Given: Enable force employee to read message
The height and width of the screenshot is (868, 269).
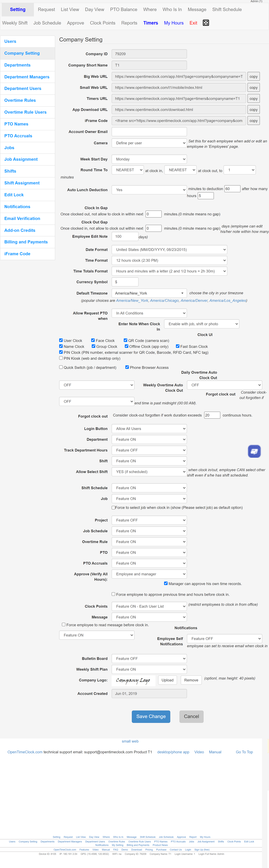Looking at the screenshot, I should (64, 624).
